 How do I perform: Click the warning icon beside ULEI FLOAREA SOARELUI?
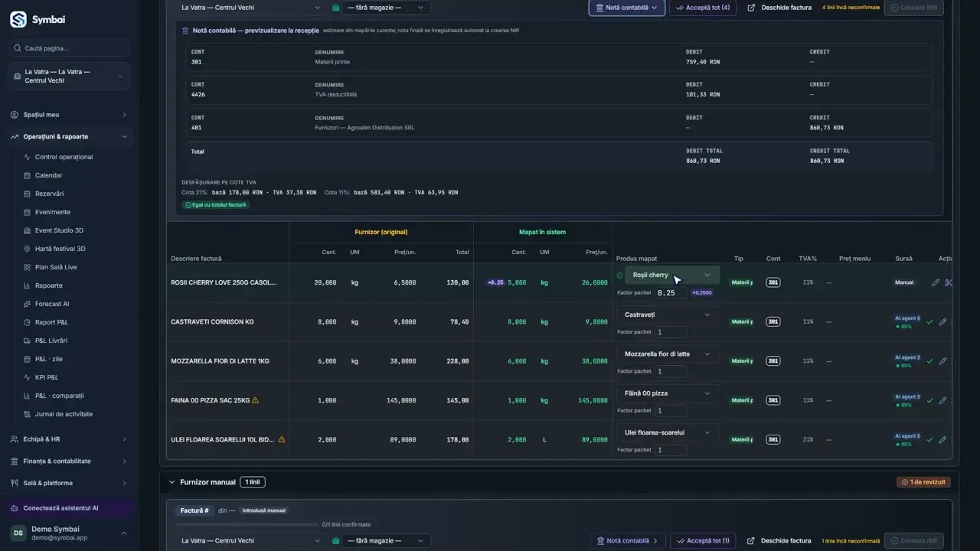click(282, 439)
